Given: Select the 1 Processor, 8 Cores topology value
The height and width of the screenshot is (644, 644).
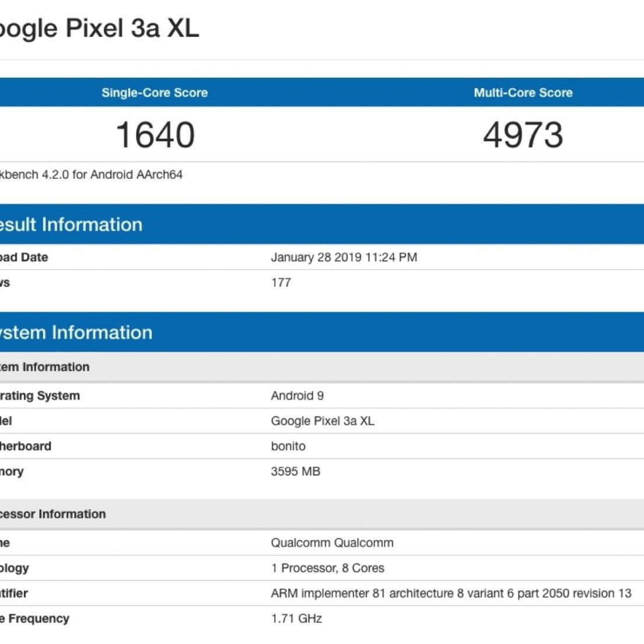Looking at the screenshot, I should point(327,568).
